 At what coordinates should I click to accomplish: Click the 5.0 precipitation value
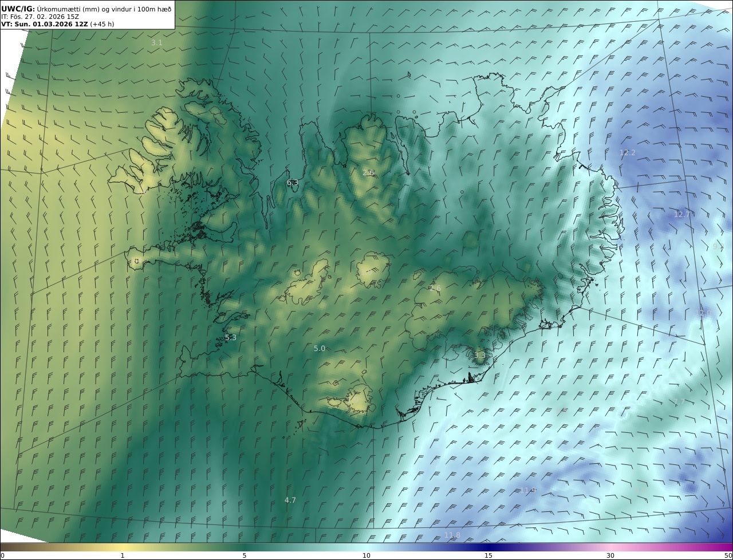(x=319, y=349)
